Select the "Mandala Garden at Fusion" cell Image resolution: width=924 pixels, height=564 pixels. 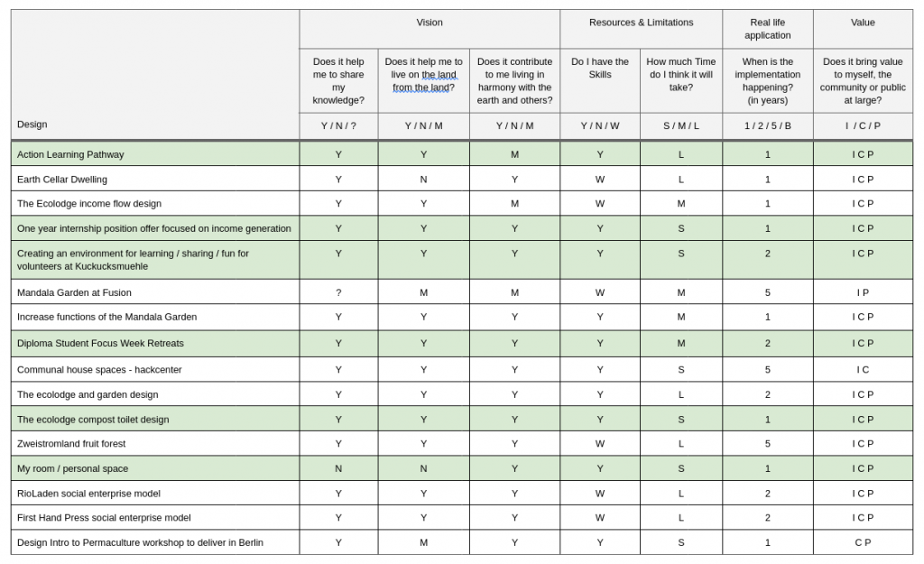pyautogui.click(x=74, y=292)
